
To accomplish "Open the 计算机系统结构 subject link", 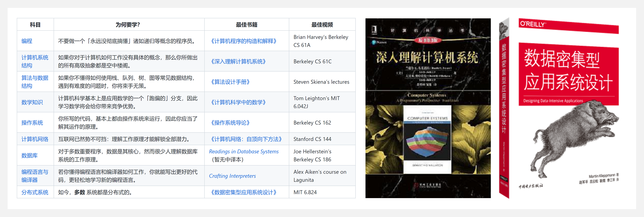I will coord(35,61).
